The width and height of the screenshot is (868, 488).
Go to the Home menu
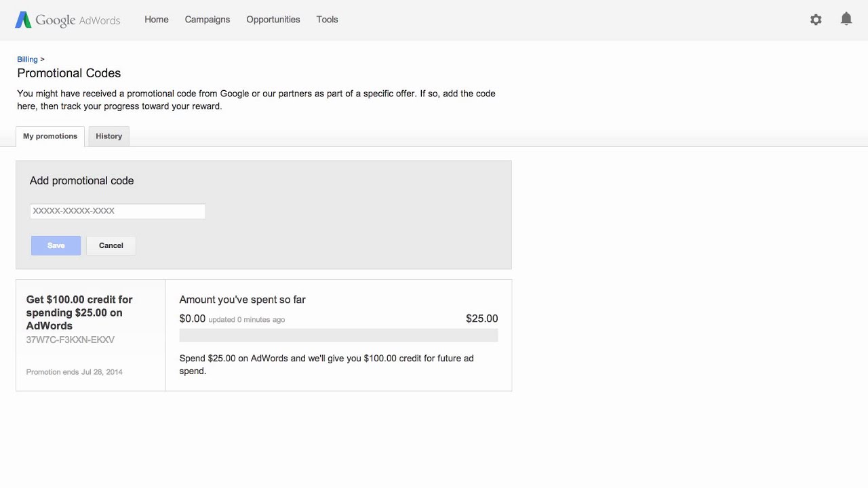click(x=156, y=20)
